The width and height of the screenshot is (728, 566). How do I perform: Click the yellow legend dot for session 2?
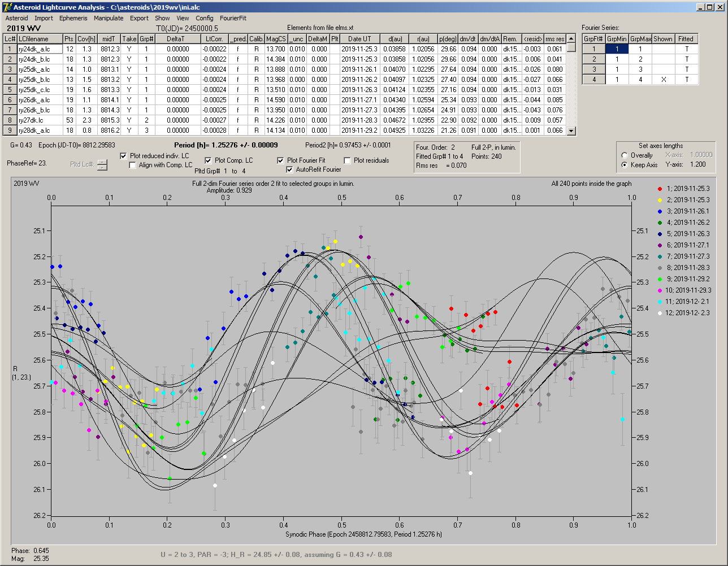click(x=660, y=200)
